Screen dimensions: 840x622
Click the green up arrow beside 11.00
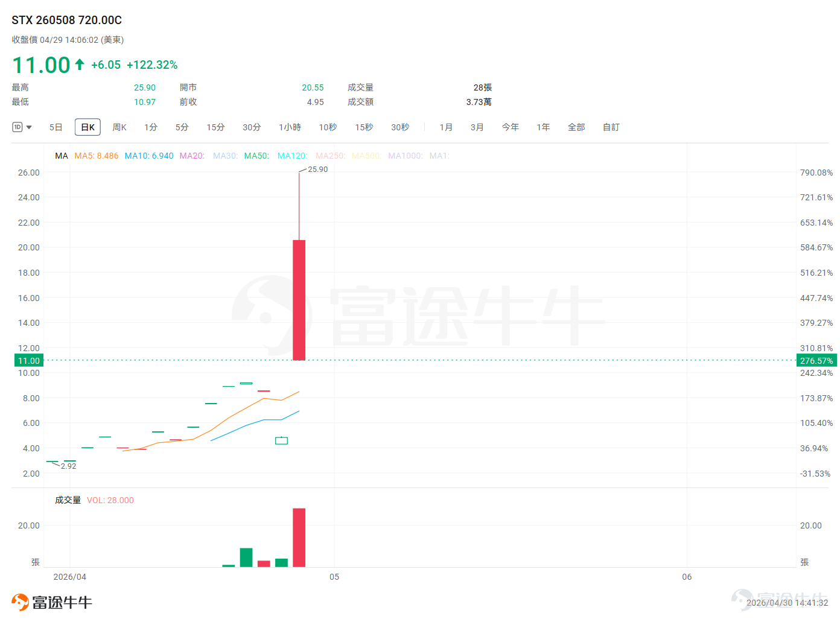pyautogui.click(x=80, y=65)
